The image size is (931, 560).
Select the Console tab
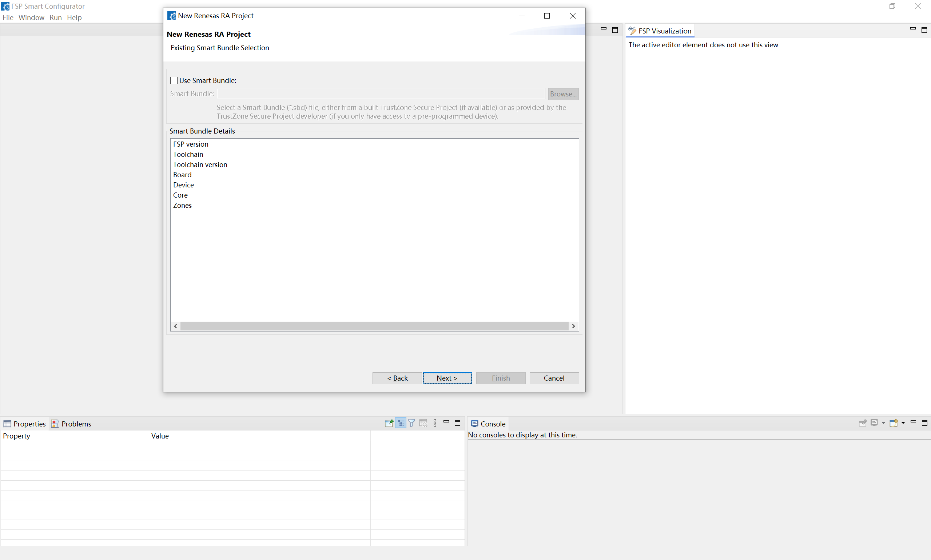pos(488,424)
